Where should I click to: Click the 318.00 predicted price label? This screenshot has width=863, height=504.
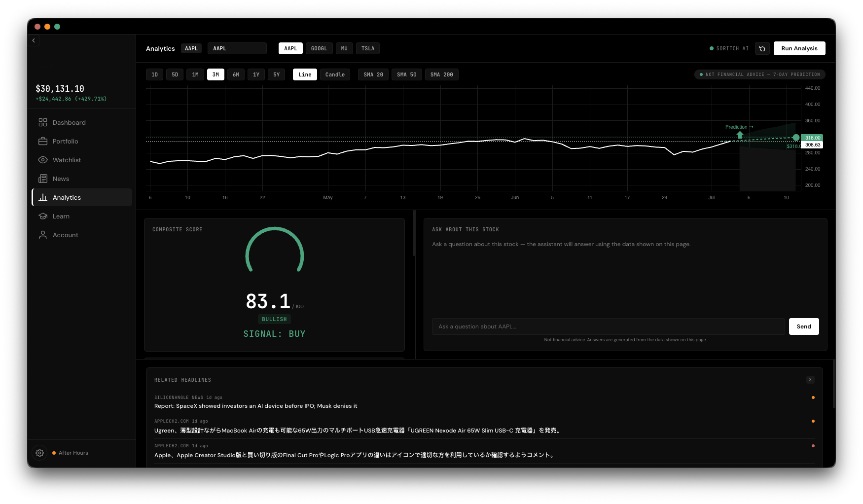tap(813, 138)
